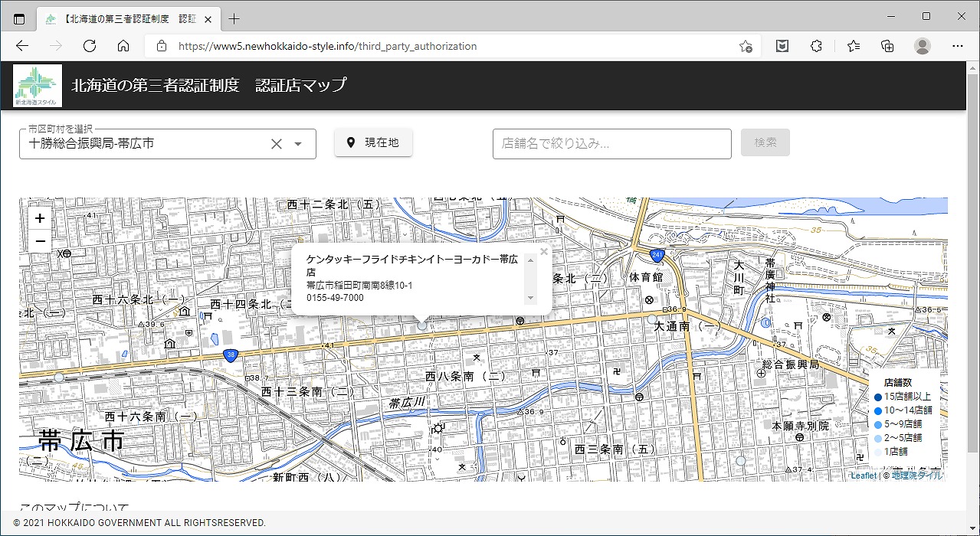Close the Kentucky Fried Chicken popup

543,252
